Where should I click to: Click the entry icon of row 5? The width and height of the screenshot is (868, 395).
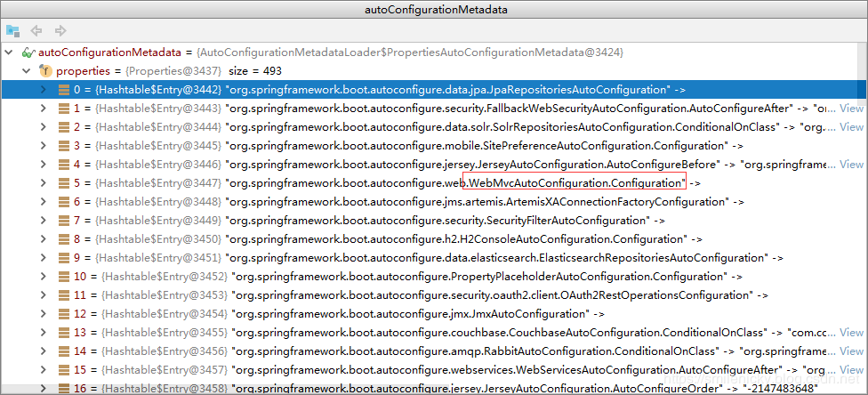pyautogui.click(x=64, y=182)
